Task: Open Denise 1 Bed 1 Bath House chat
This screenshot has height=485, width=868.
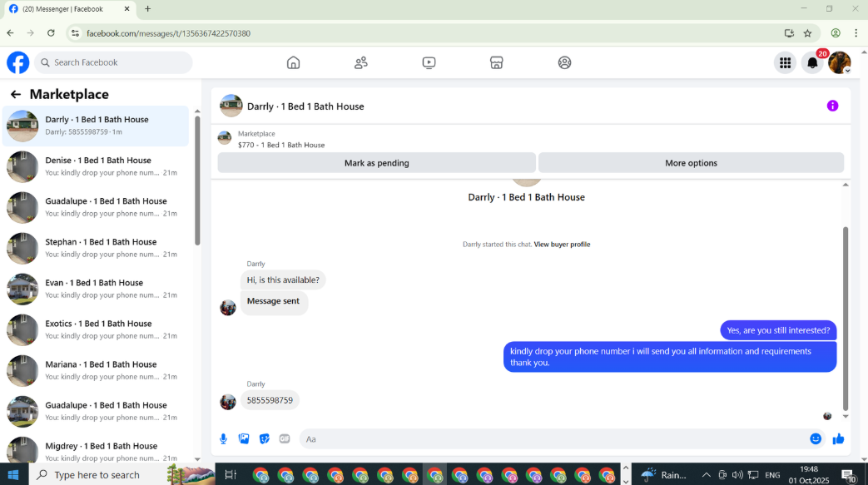Action: (x=96, y=166)
